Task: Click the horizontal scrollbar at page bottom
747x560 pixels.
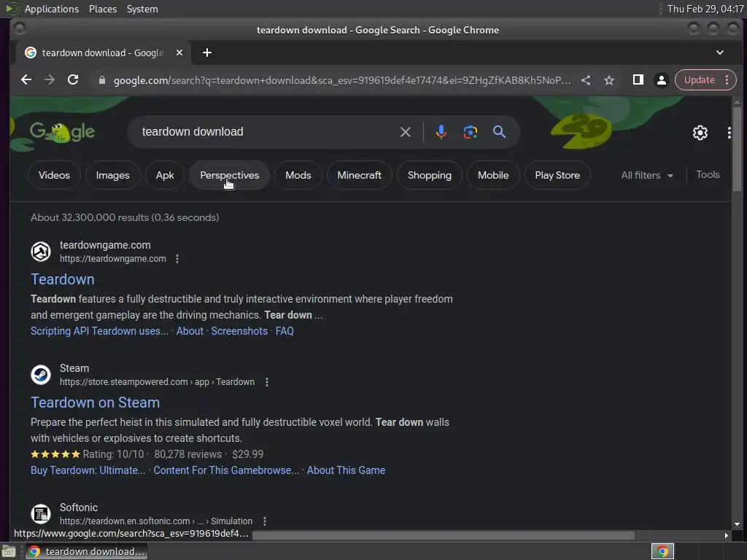Action: pyautogui.click(x=443, y=536)
